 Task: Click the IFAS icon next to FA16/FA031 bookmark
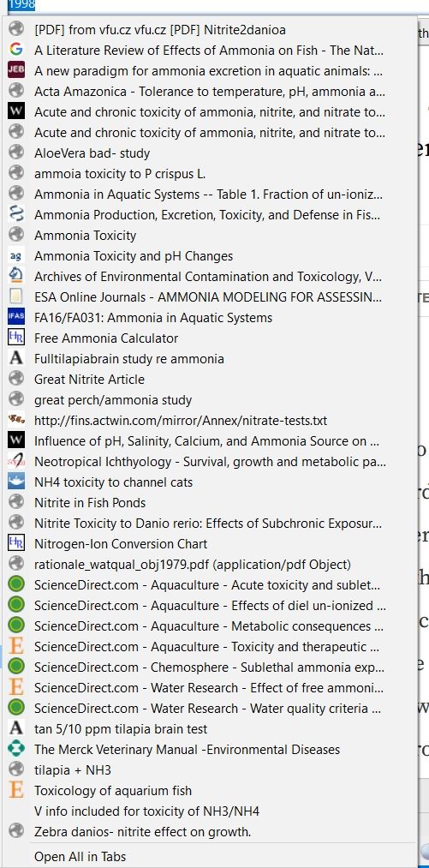point(16,317)
